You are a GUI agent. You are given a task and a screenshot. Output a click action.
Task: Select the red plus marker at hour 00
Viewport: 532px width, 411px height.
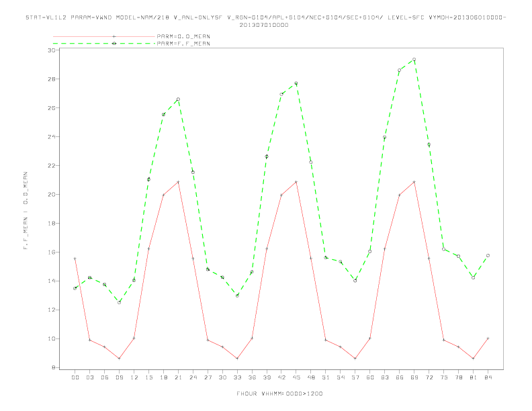click(x=75, y=259)
